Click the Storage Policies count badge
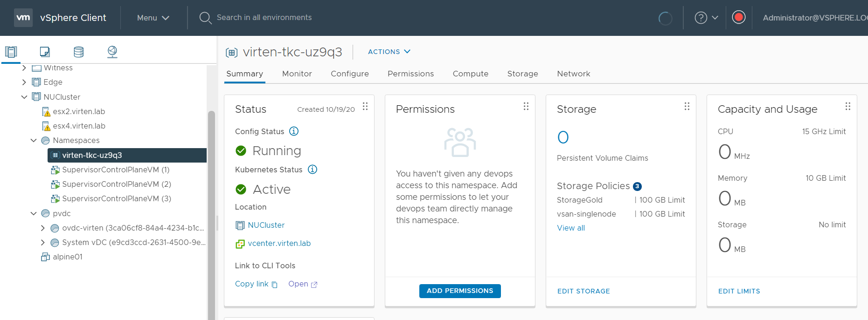 637,186
